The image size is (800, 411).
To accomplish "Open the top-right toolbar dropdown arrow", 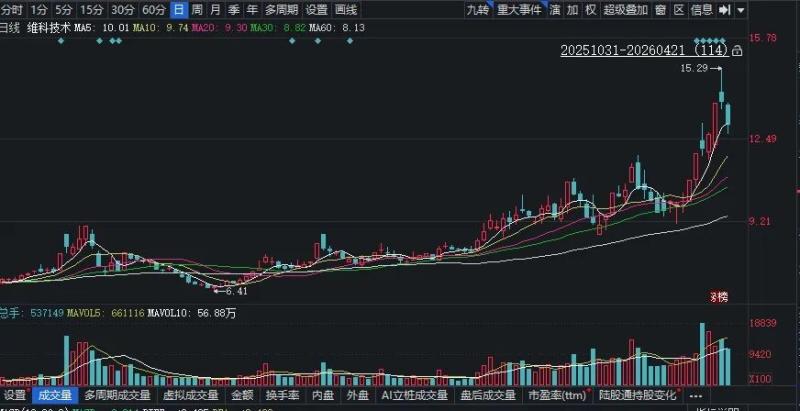I will [739, 10].
